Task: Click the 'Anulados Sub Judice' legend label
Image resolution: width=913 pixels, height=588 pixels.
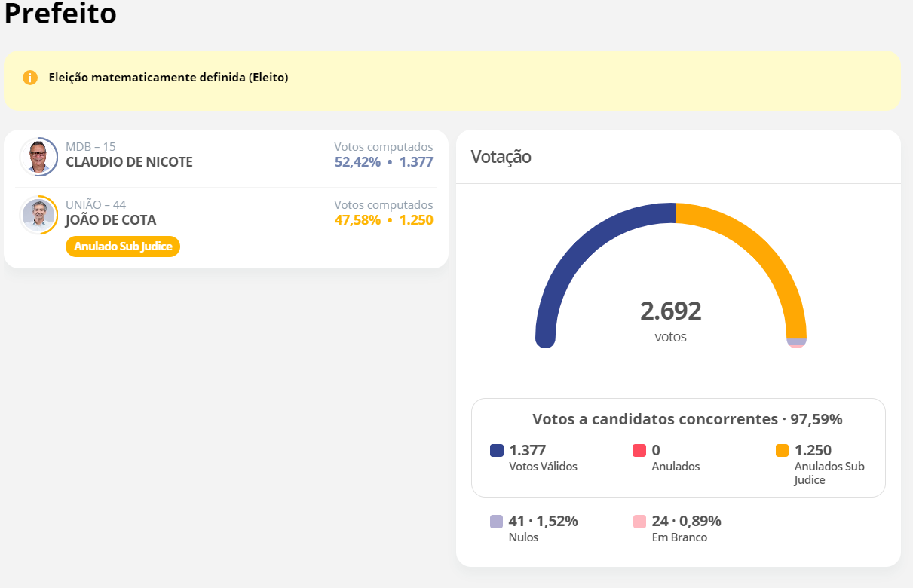Action: 829,473
